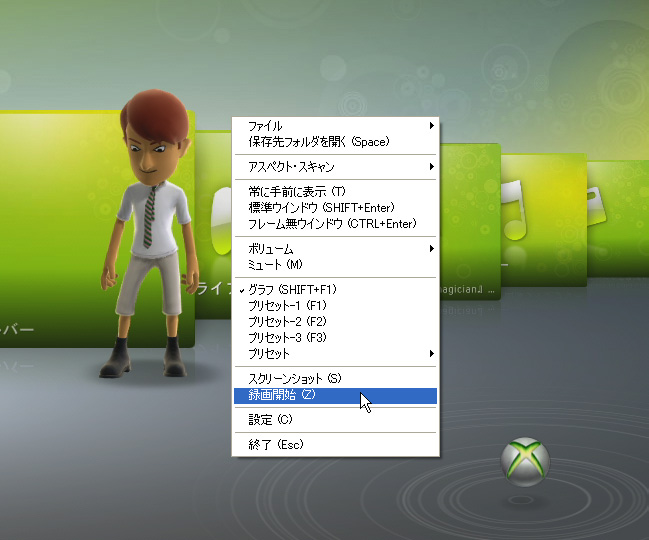Select フレーム無ウインドウ (CTRL+Enter)
This screenshot has height=540, width=649.
[x=335, y=223]
